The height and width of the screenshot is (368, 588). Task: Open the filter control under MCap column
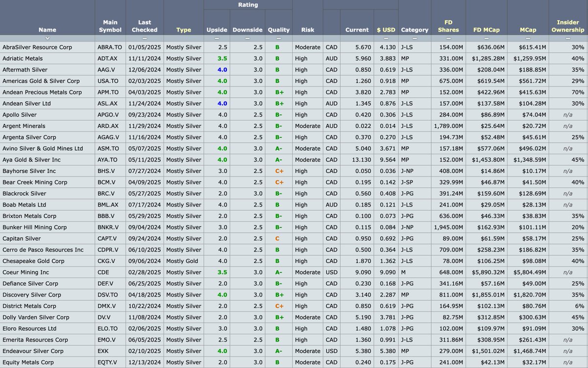pos(528,38)
